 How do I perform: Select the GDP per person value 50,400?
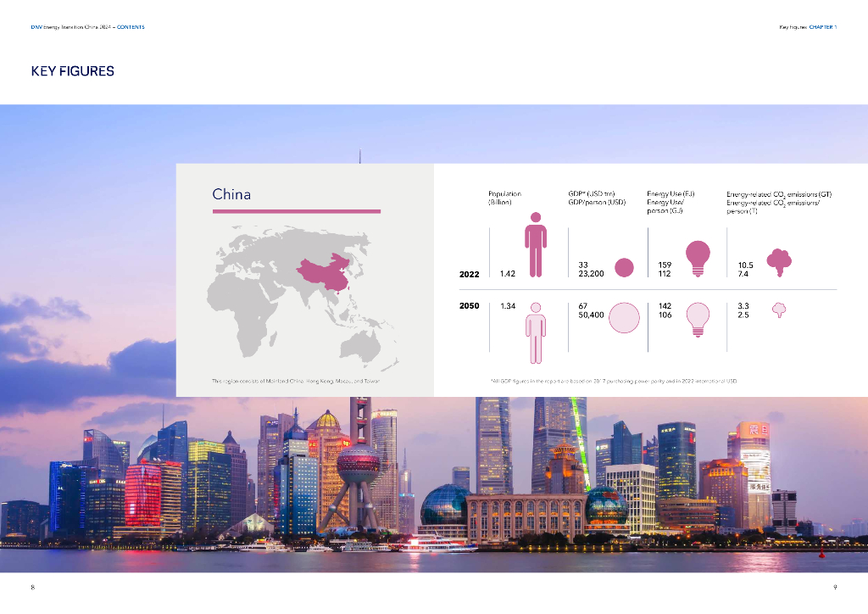pyautogui.click(x=591, y=315)
